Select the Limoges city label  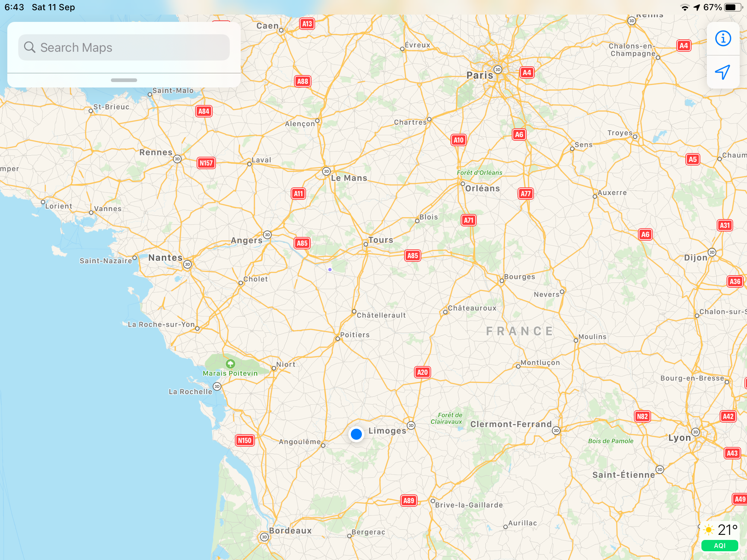[387, 431]
